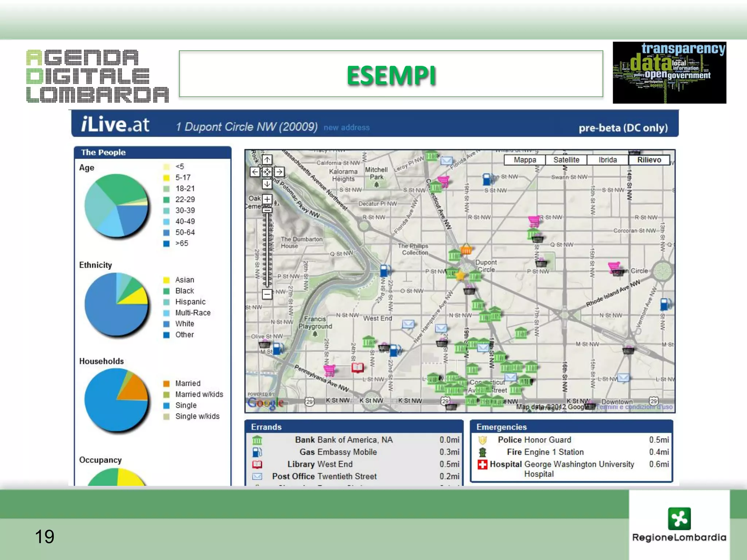Zoom in with the plus button
Viewport: 747px width, 560px height.
click(x=267, y=199)
